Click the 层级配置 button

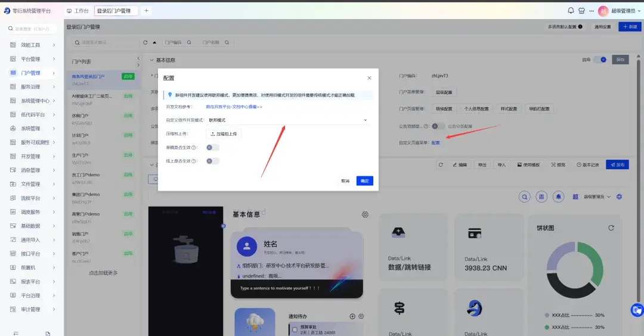(444, 92)
